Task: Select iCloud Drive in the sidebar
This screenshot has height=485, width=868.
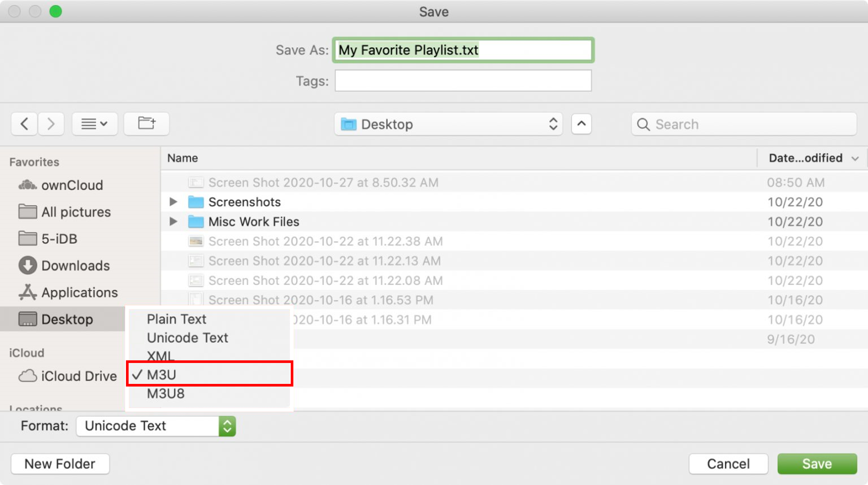Action: tap(79, 376)
